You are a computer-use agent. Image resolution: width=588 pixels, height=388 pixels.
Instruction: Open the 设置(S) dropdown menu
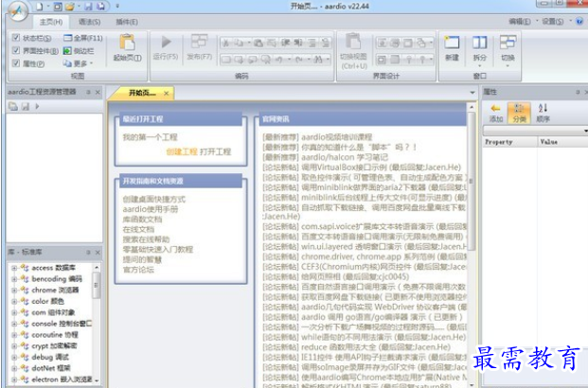(x=556, y=22)
